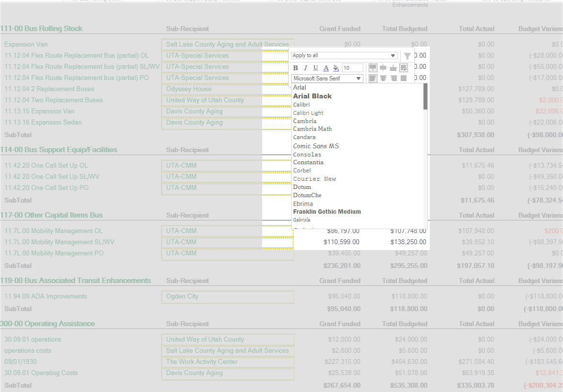Left-align the text horizontally

(x=373, y=78)
